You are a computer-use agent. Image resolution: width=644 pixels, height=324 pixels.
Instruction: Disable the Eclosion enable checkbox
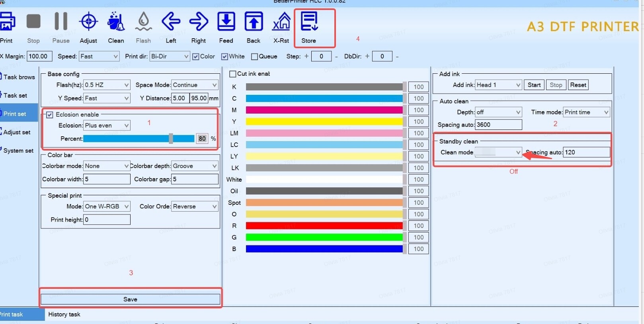50,115
